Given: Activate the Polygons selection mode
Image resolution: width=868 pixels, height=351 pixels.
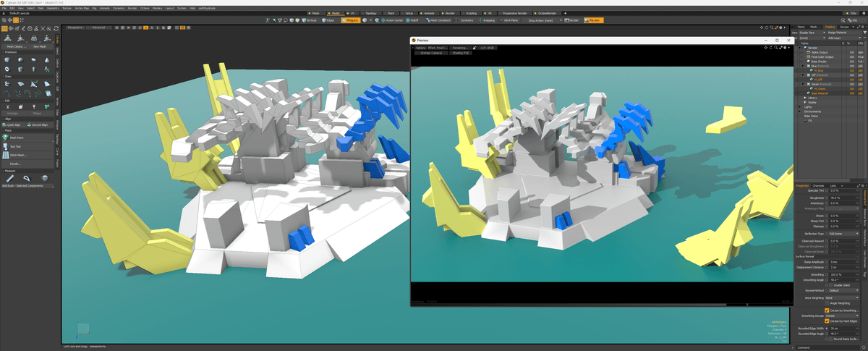Looking at the screenshot, I should click(x=350, y=20).
